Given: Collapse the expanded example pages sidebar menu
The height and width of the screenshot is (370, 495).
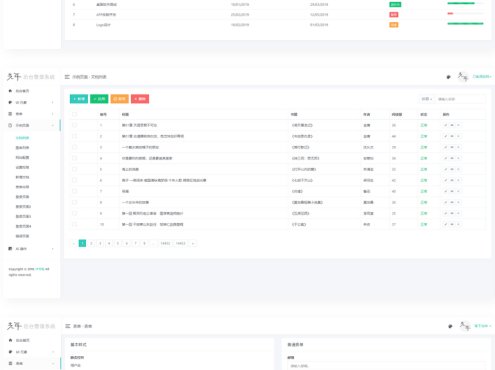Looking at the screenshot, I should point(31,125).
